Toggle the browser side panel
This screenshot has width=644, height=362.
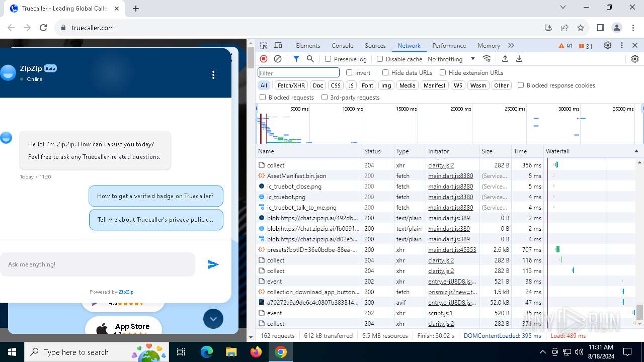[601, 28]
